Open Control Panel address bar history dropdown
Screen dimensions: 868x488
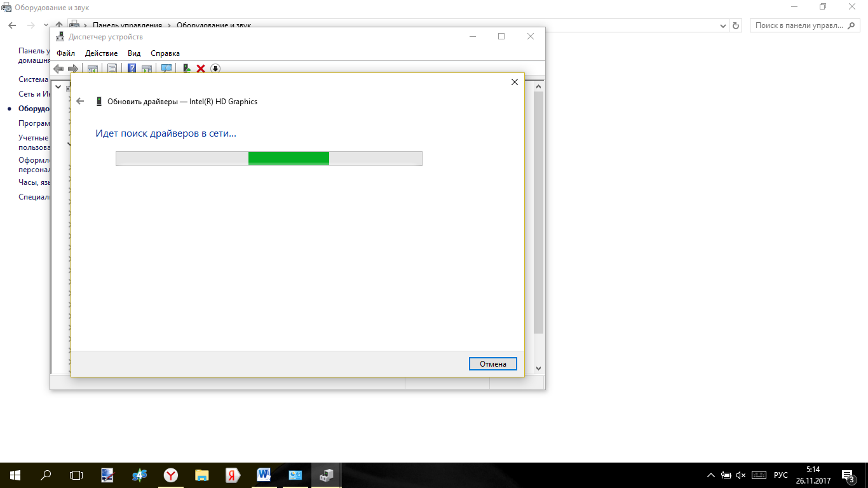coord(723,26)
